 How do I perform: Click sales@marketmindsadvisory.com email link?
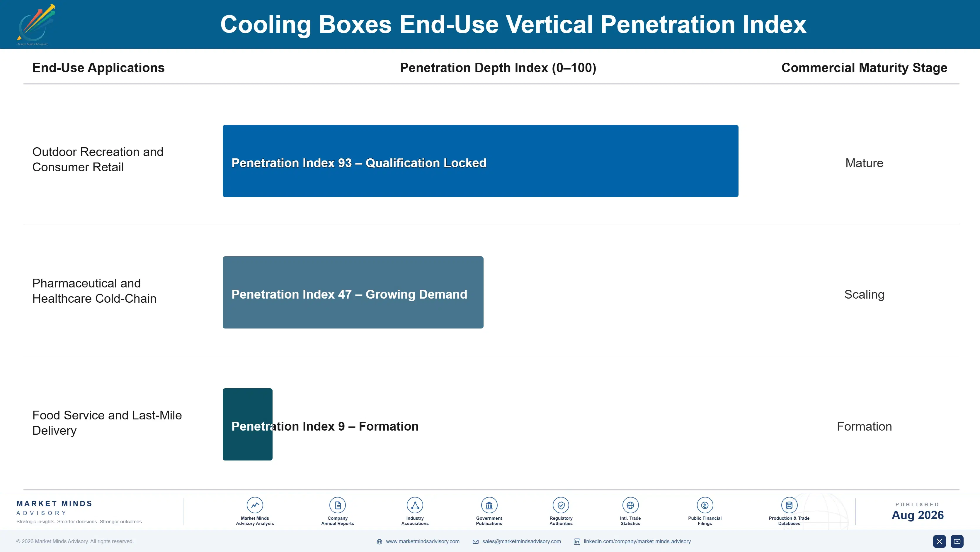[x=522, y=541]
